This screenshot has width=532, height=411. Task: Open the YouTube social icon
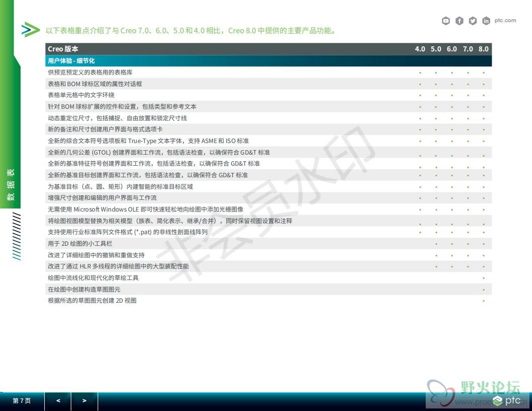[446, 21]
